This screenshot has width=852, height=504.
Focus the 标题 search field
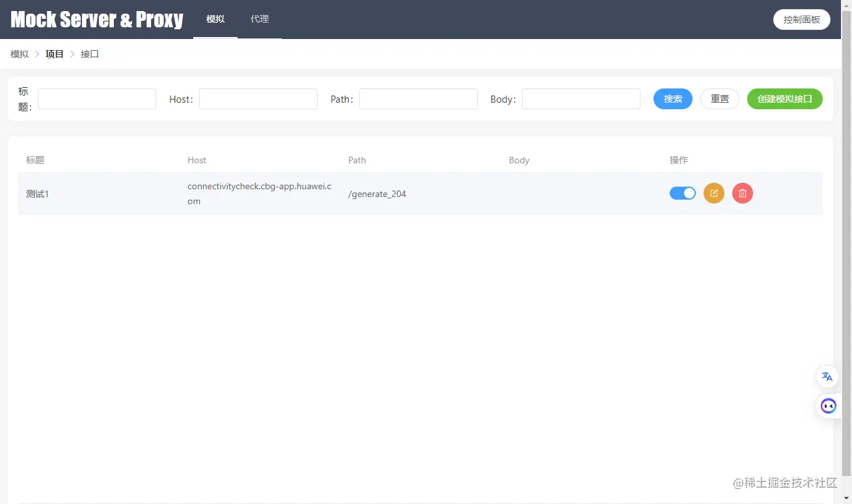97,99
